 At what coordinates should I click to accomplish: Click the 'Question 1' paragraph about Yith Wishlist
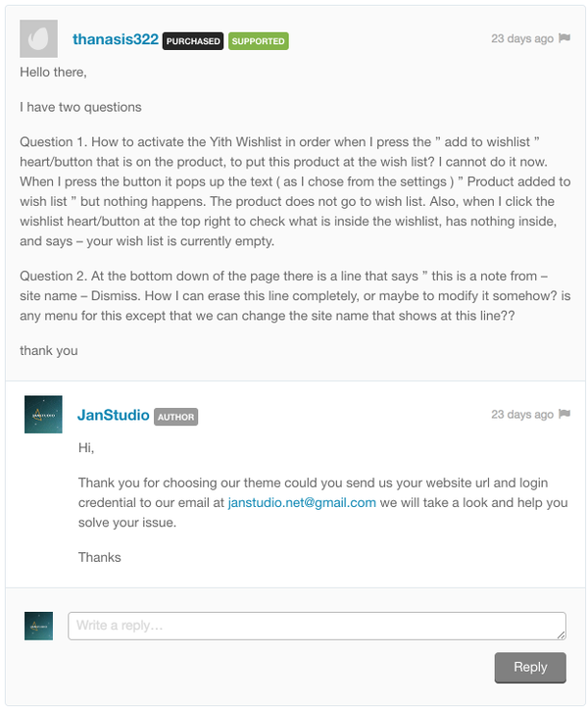click(295, 191)
